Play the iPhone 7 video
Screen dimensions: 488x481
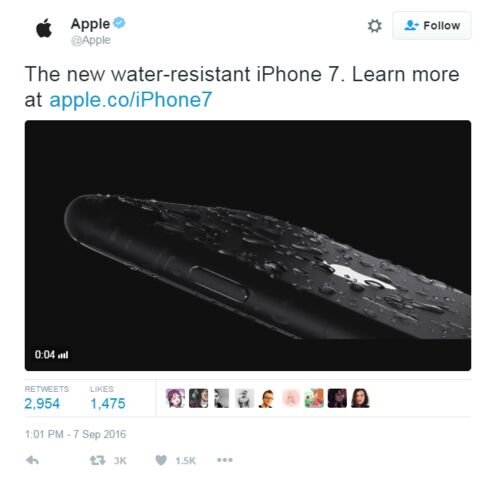(248, 245)
